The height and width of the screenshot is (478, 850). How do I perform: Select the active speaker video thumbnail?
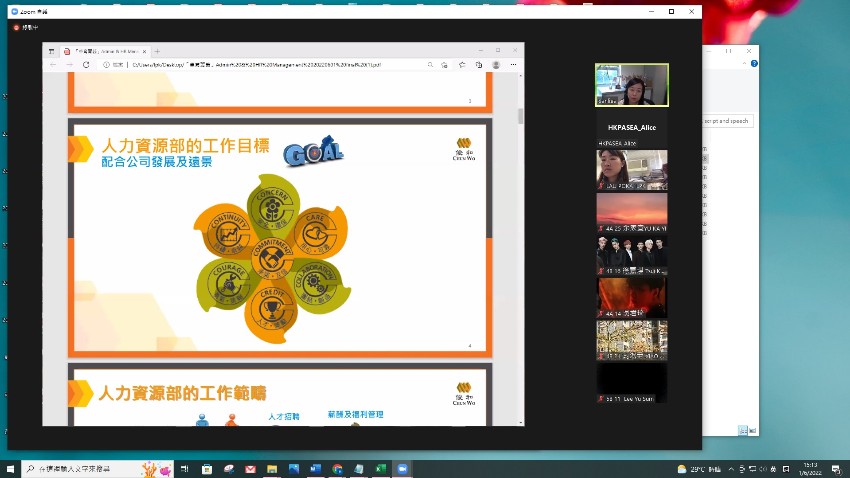click(x=632, y=85)
